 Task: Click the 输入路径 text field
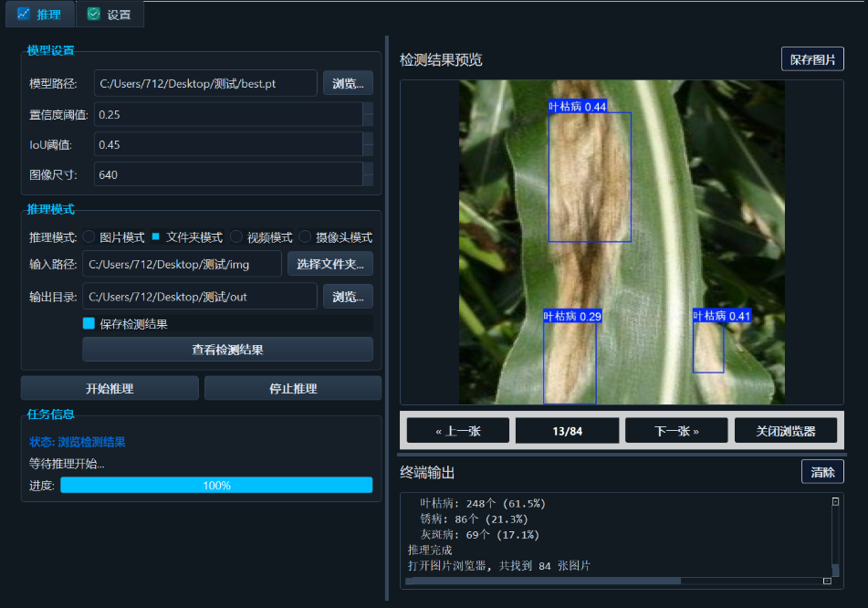tap(183, 264)
